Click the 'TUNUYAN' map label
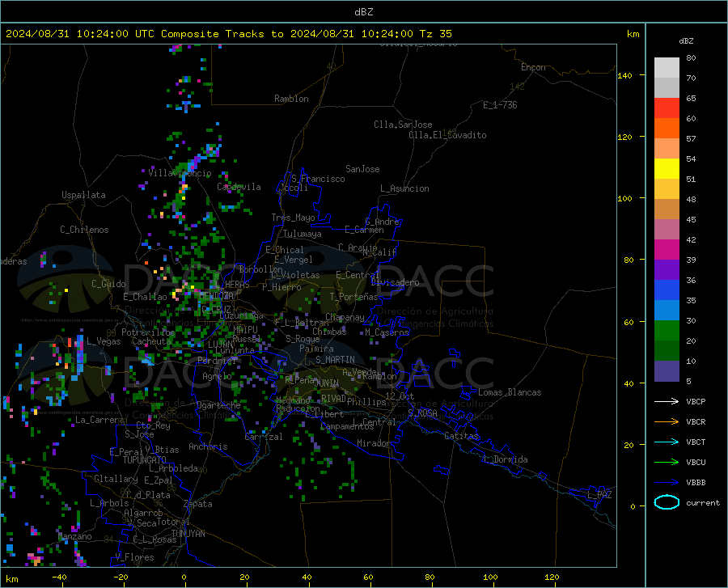This screenshot has width=728, height=588. tap(188, 533)
